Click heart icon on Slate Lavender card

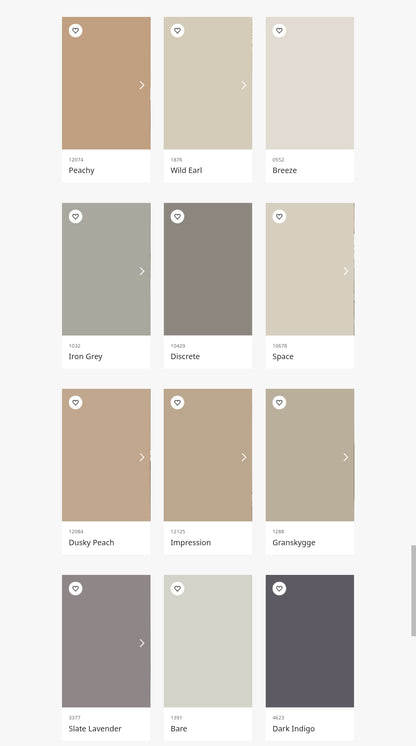(76, 589)
